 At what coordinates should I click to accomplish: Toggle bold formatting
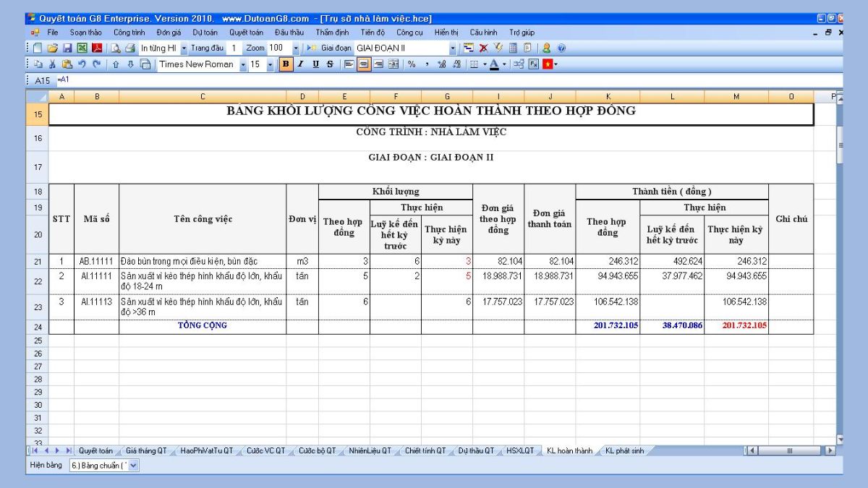click(286, 64)
